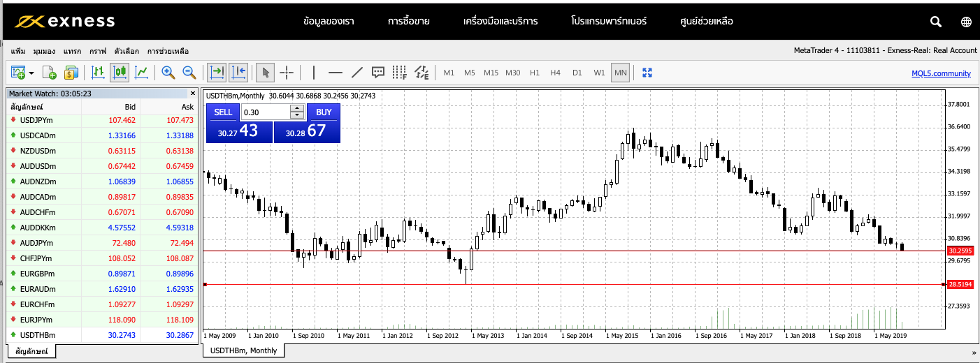Screen dimensions: 980x363
Task: Switch timeframe to M15
Action: point(491,73)
